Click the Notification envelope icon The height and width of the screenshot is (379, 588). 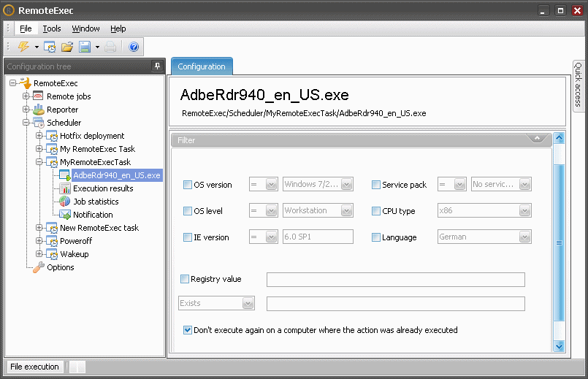point(65,215)
